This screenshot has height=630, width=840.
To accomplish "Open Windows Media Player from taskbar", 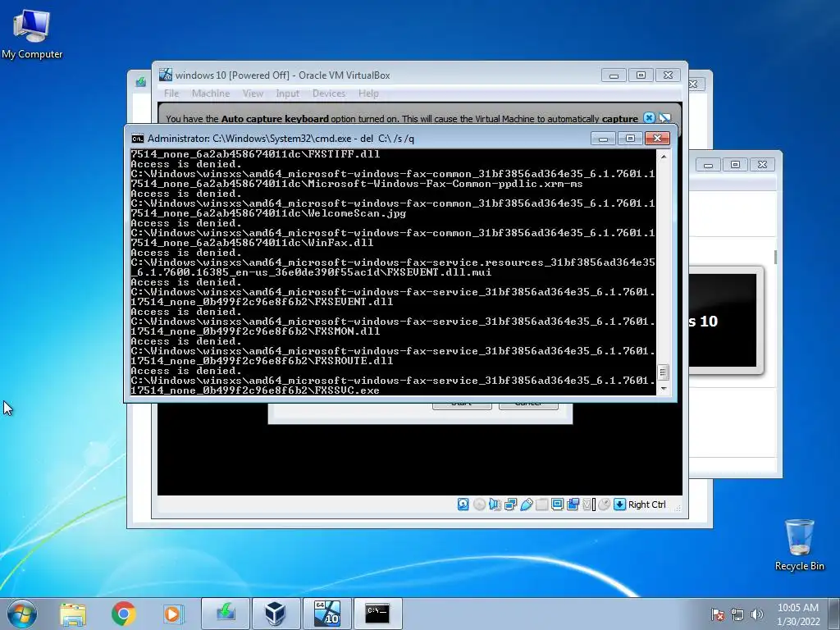I will coord(173,614).
